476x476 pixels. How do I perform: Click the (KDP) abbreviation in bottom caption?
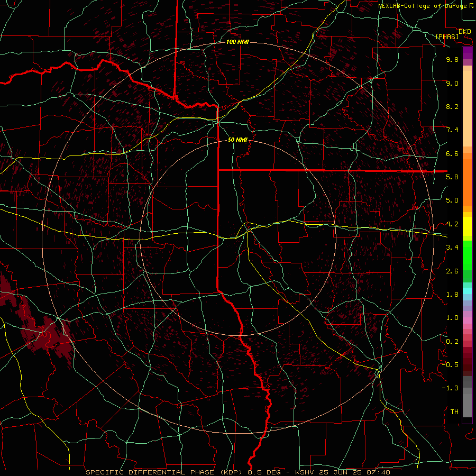click(231, 472)
